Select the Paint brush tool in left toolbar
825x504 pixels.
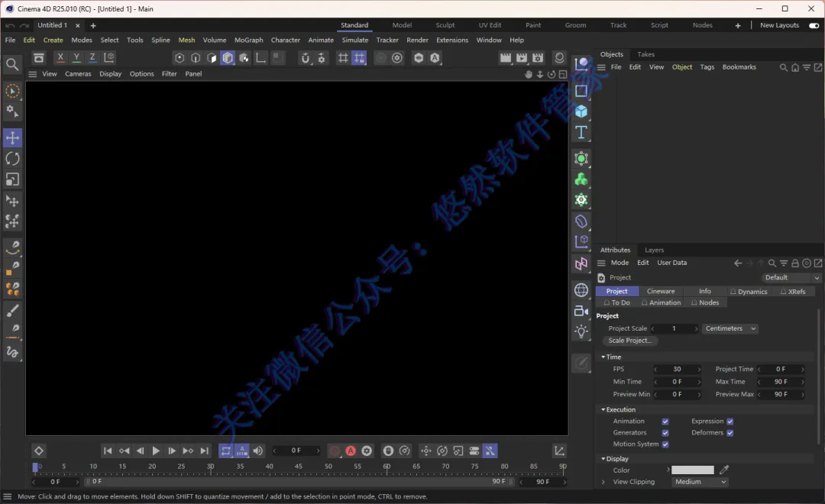[13, 311]
